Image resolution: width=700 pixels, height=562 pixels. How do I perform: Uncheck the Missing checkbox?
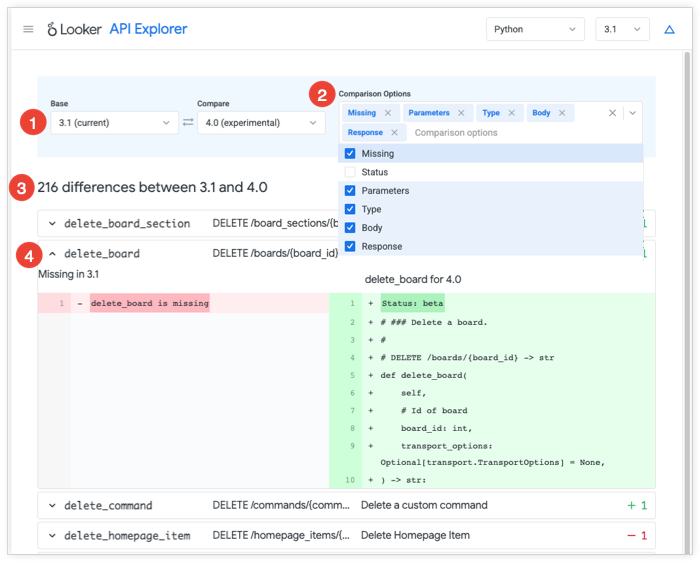click(x=350, y=154)
